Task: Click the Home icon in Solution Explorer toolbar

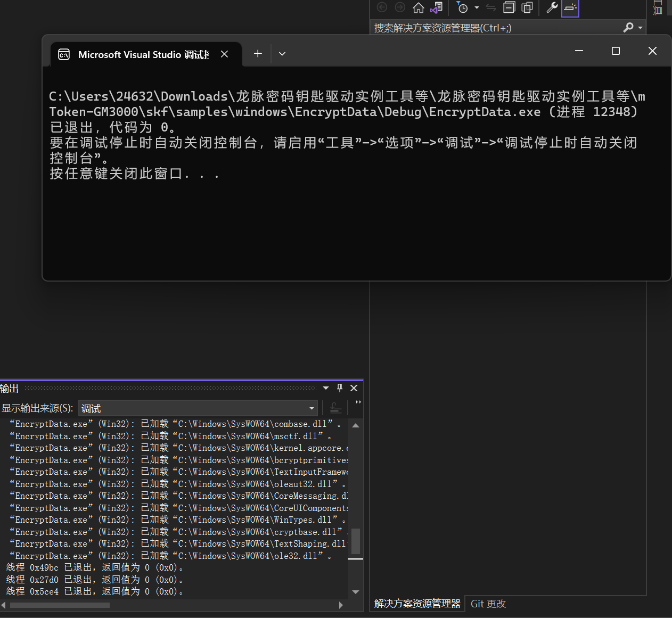Action: [419, 7]
